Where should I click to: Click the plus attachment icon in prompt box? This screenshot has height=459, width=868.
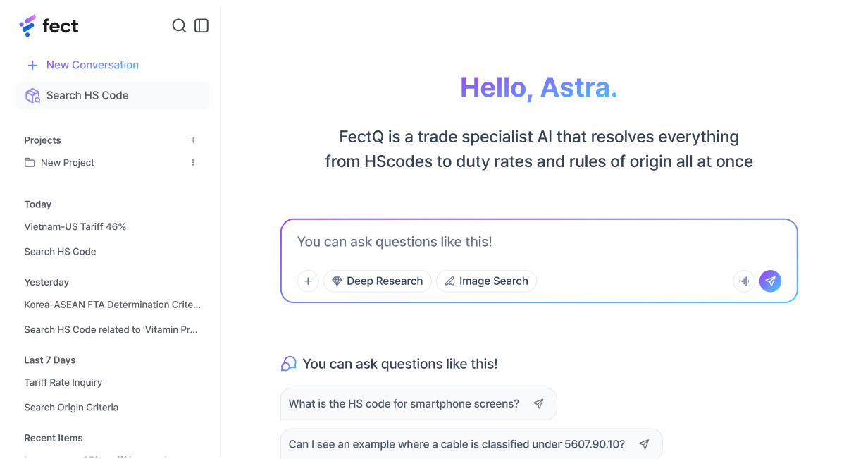pyautogui.click(x=308, y=281)
